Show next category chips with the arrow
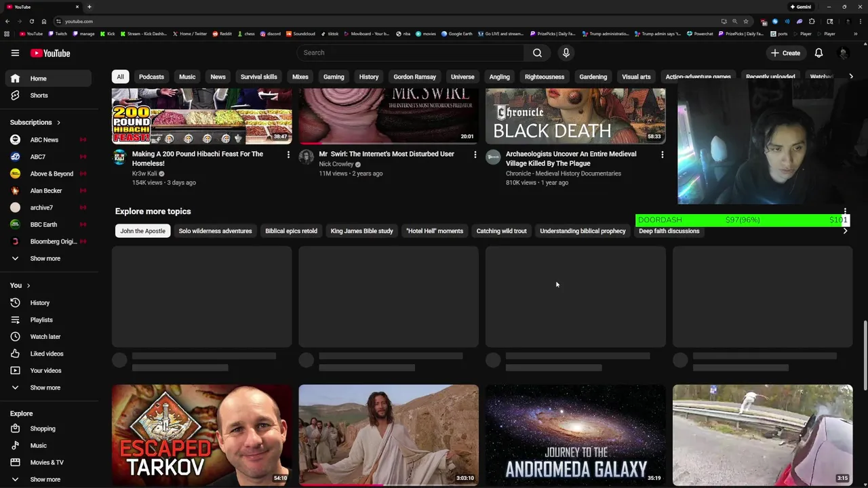The height and width of the screenshot is (488, 868). [x=851, y=77]
